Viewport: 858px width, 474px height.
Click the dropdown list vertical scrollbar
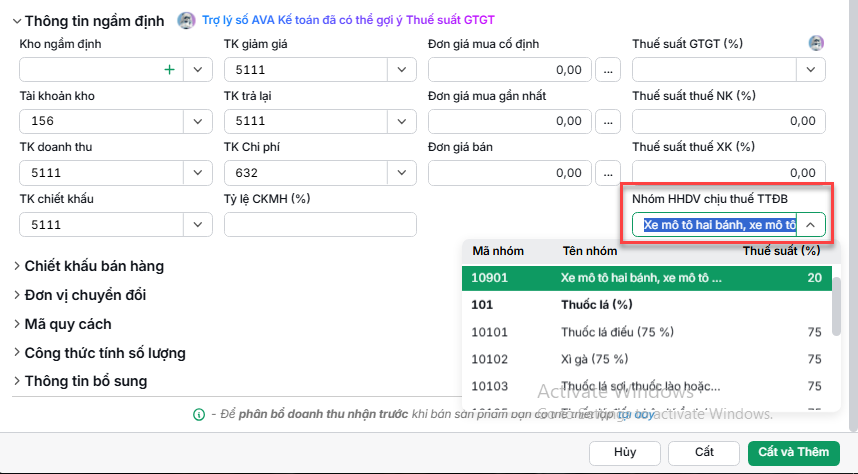pos(836,307)
